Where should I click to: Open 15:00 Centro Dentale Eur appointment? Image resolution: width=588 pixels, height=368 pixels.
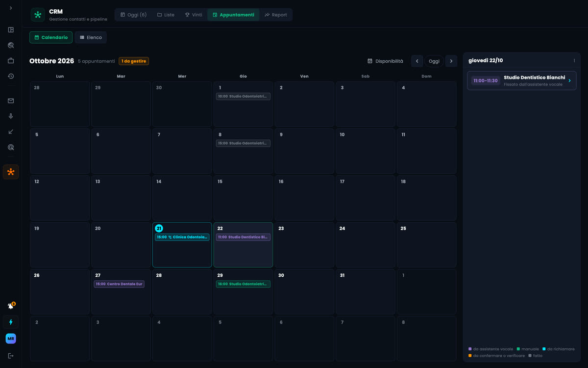[x=119, y=284]
